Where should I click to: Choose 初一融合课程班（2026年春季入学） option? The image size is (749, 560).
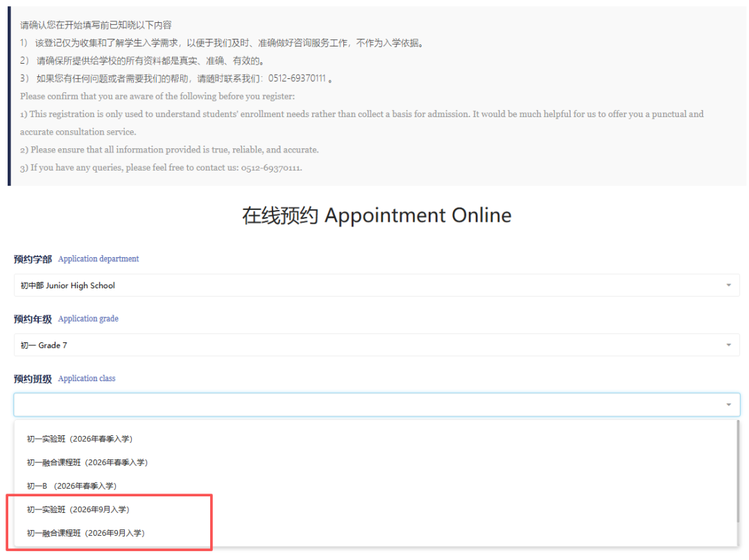(x=87, y=462)
